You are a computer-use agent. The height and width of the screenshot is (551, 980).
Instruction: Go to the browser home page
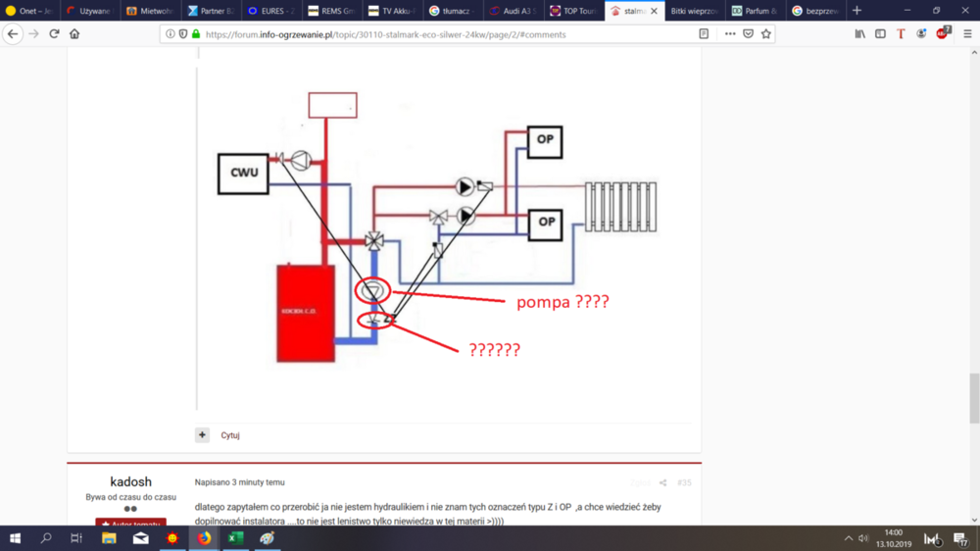tap(74, 33)
